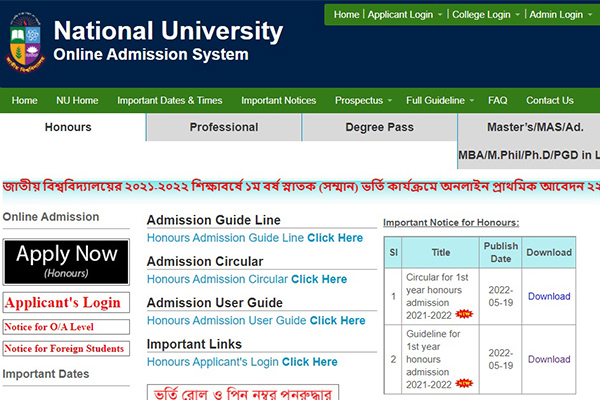600x400 pixels.
Task: Switch to the Degree Pass tab
Action: (x=380, y=127)
